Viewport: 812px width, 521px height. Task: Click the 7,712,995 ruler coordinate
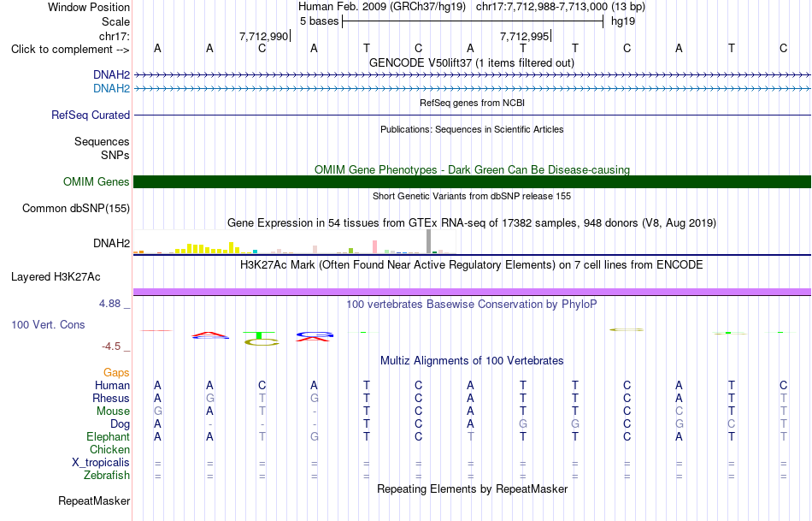coord(524,36)
